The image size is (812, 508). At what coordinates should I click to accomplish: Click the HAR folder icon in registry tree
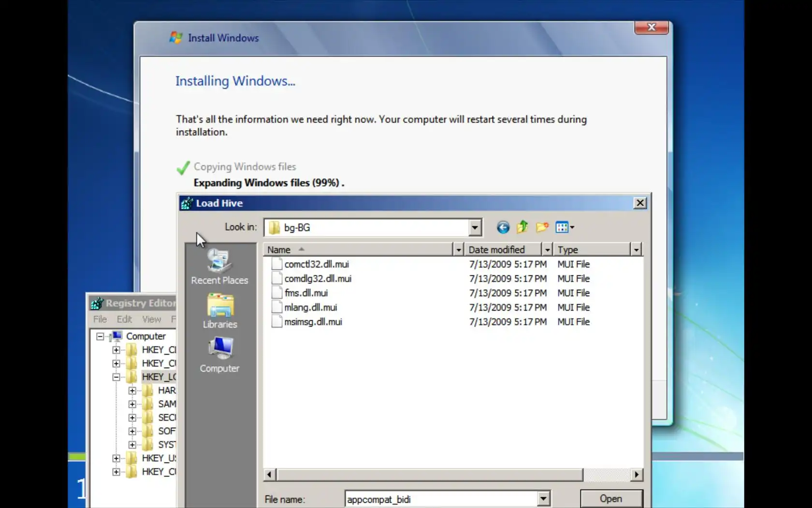(x=148, y=390)
